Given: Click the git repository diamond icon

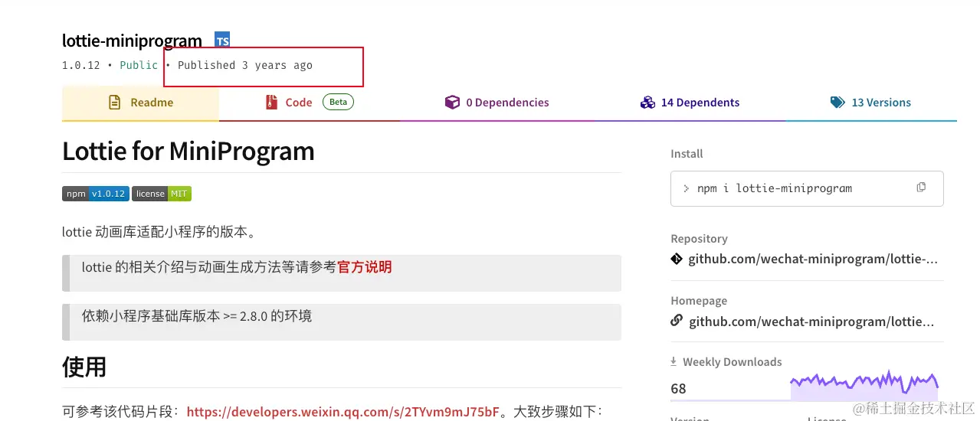Looking at the screenshot, I should click(677, 259).
